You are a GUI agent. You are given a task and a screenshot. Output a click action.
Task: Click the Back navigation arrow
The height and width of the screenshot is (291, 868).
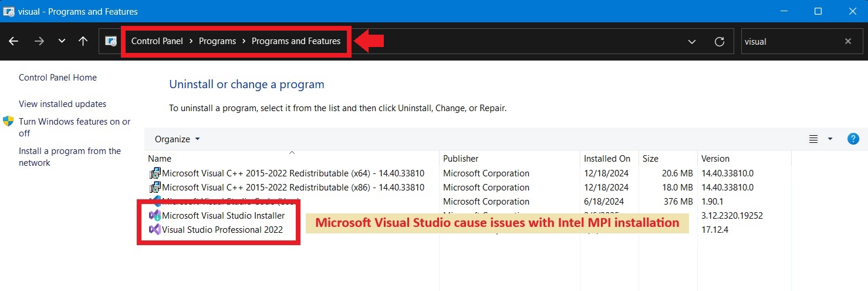[13, 41]
